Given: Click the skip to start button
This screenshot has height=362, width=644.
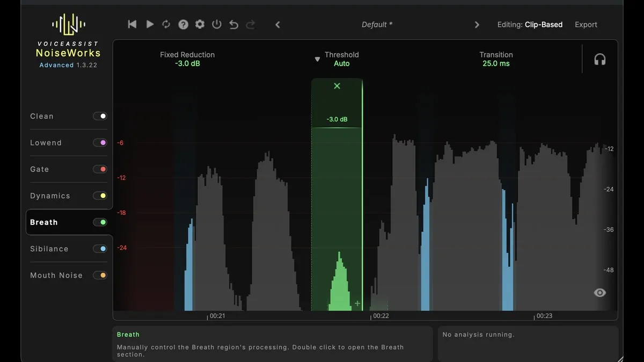Looking at the screenshot, I should tap(132, 24).
